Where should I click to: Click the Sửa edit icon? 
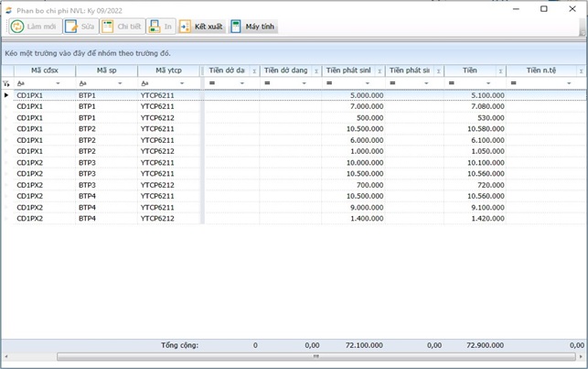71,27
